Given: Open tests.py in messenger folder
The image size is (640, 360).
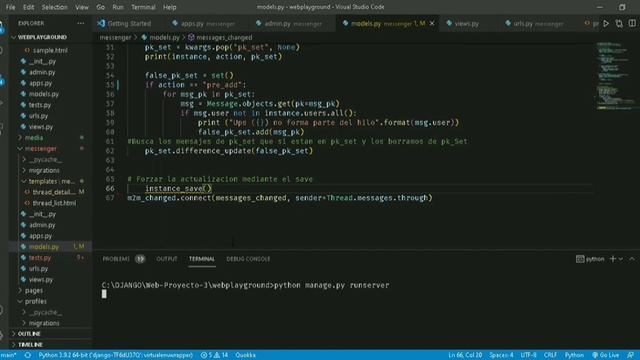Looking at the screenshot, I should click(x=51, y=258).
